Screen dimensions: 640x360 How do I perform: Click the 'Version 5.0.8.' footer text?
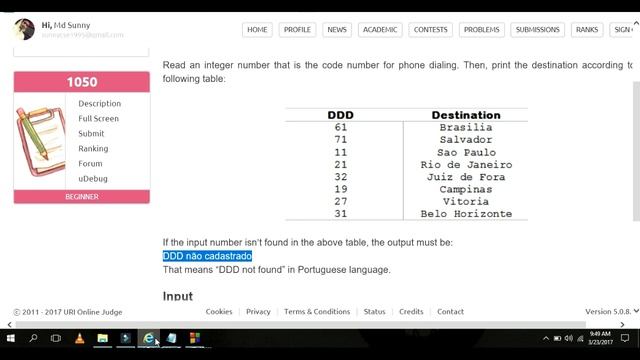608,311
